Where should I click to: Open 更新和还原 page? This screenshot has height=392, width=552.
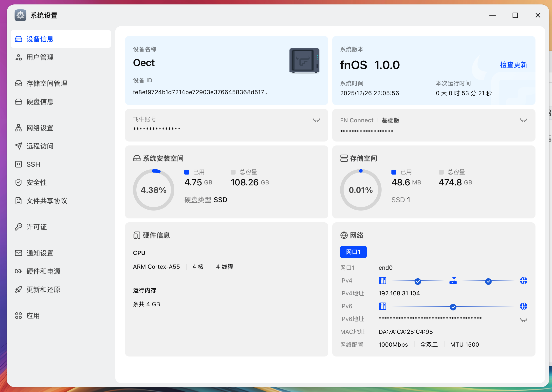(x=43, y=289)
